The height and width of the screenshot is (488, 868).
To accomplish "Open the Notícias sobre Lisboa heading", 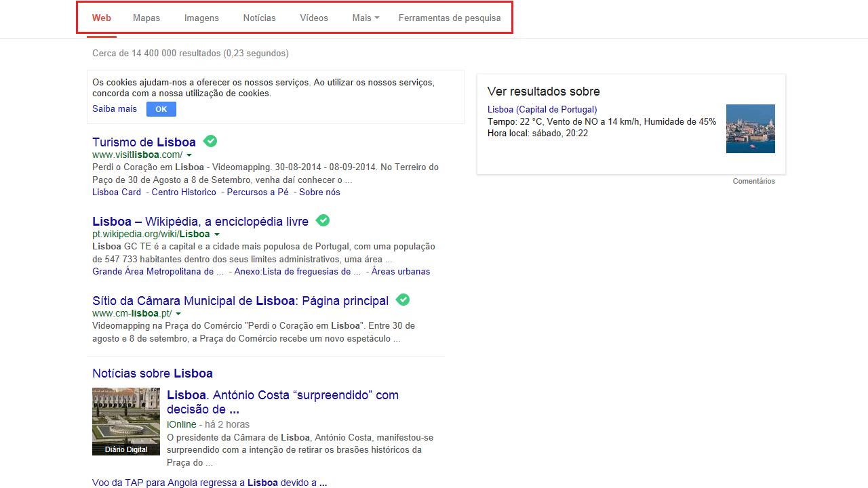I will pyautogui.click(x=153, y=373).
